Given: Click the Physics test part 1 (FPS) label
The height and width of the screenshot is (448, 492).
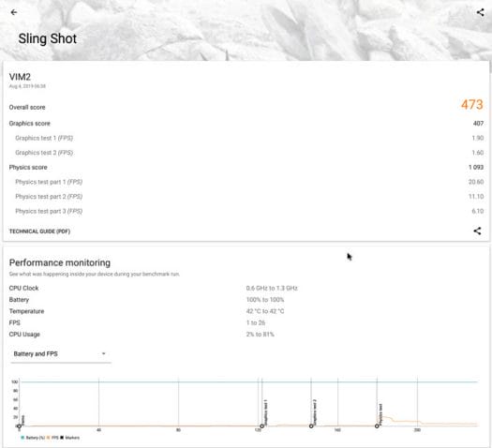Looking at the screenshot, I should click(x=49, y=182).
